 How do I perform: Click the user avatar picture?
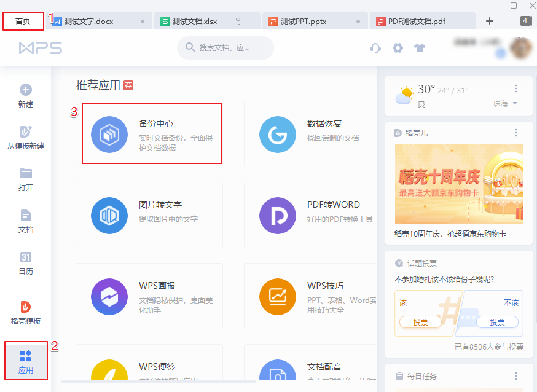pos(521,48)
